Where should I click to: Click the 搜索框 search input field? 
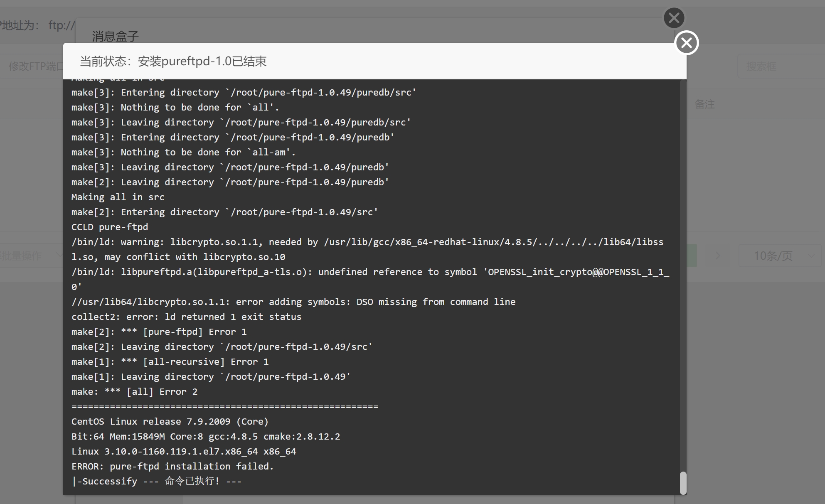click(x=781, y=66)
